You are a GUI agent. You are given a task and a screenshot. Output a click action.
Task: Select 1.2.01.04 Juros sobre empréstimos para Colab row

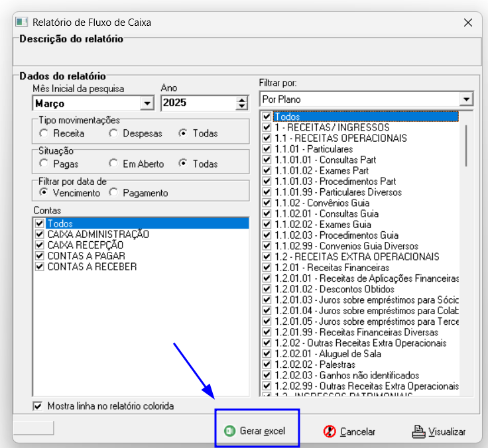(361, 311)
